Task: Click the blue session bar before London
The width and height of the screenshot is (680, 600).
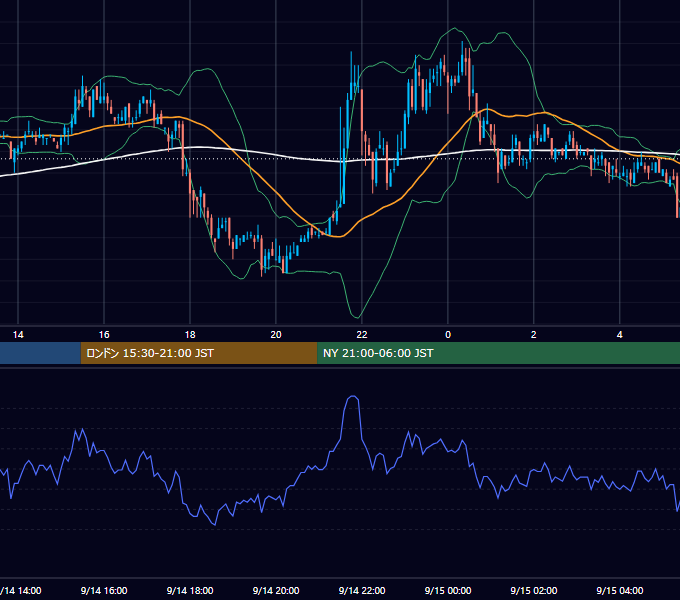Action: pos(40,353)
